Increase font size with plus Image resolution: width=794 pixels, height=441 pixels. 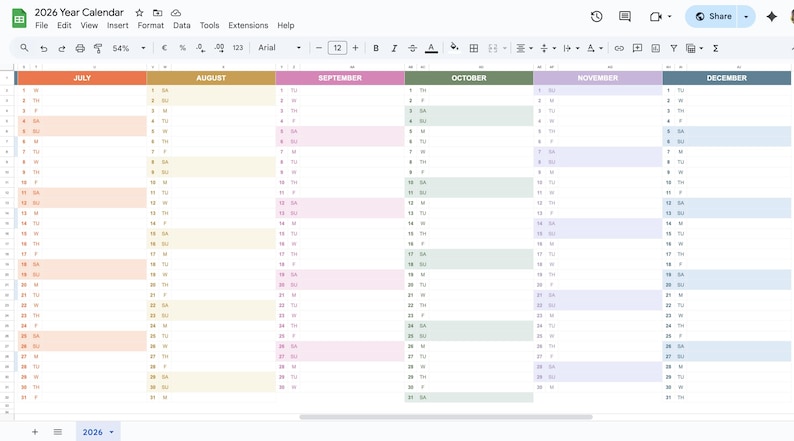click(x=355, y=48)
